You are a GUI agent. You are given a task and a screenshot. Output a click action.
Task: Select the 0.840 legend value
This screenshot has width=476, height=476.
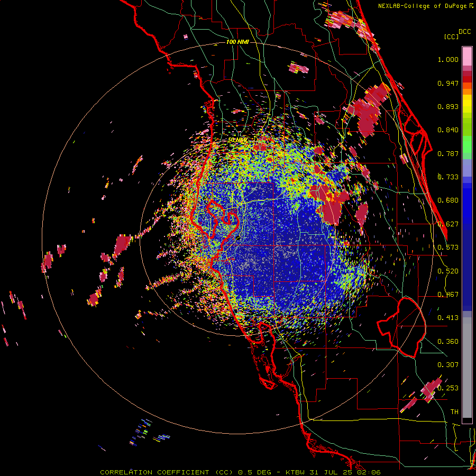tap(448, 130)
